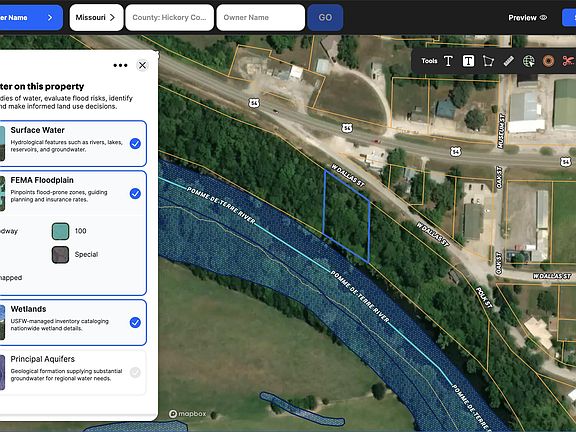Open the Missouri state selector
576x432 pixels.
pos(96,18)
